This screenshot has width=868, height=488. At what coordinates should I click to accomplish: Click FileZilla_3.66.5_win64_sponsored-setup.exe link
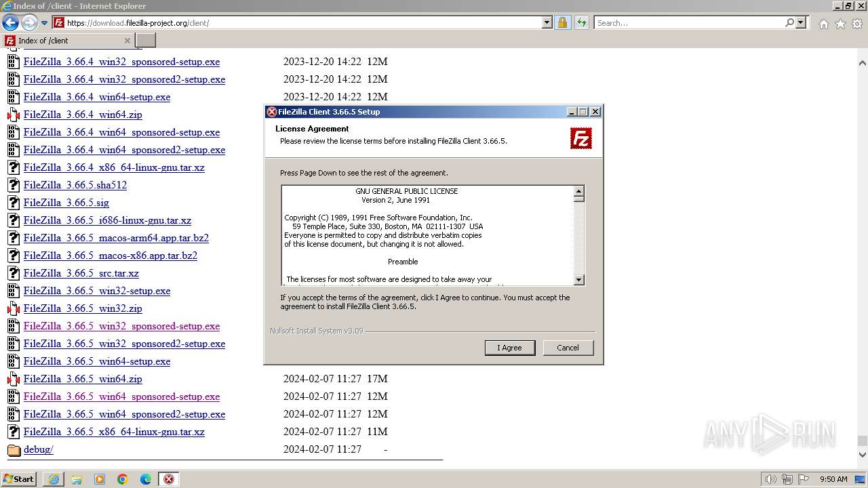click(121, 396)
